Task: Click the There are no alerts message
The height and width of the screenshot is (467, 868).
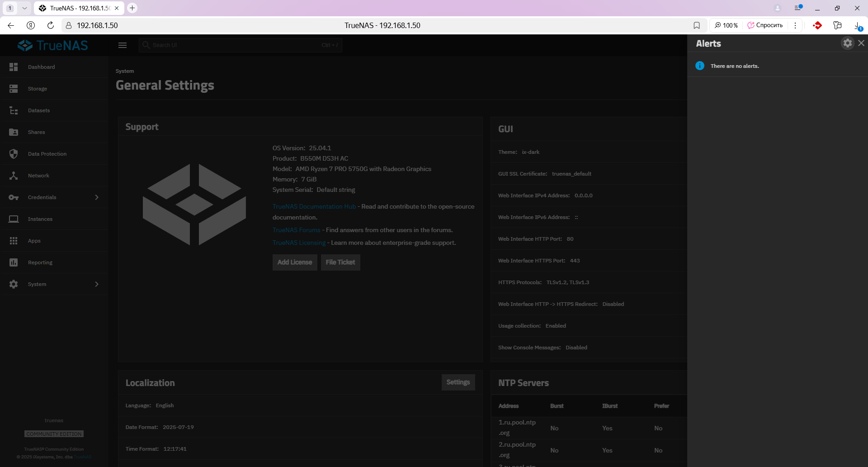Action: click(735, 66)
